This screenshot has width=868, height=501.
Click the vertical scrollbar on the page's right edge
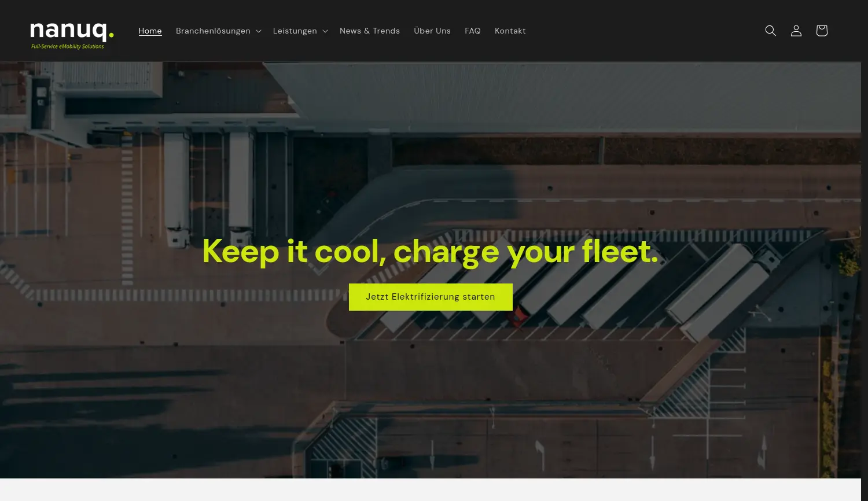click(x=865, y=250)
